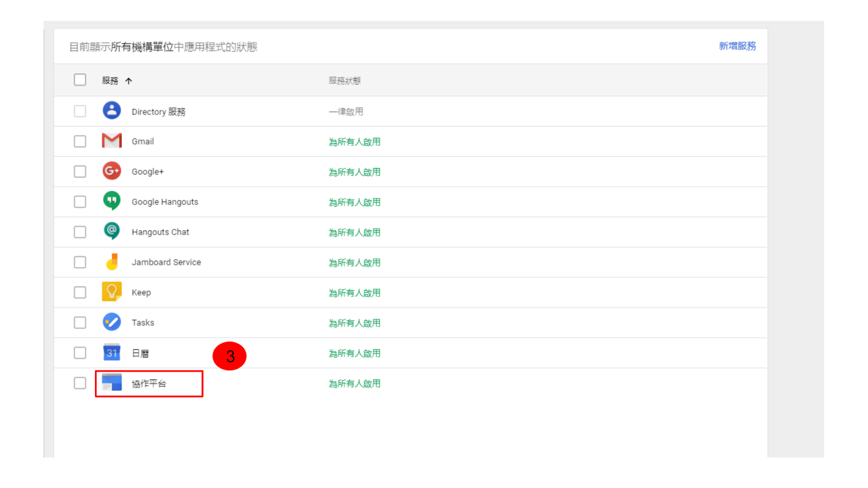The image size is (868, 488).
Task: Open the 協作平台 service name
Action: click(x=149, y=384)
